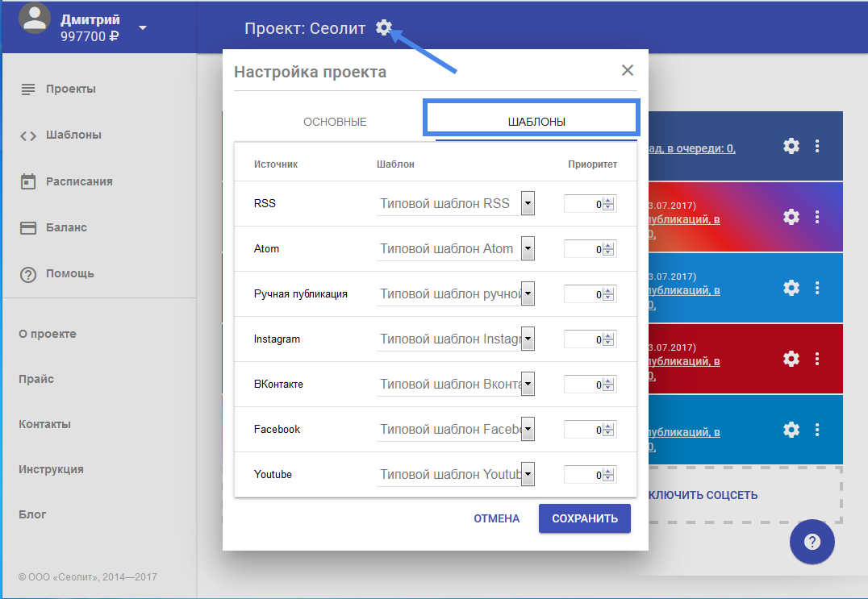868x599 pixels.
Task: Open the Блог link in sidebar
Action: [x=33, y=514]
